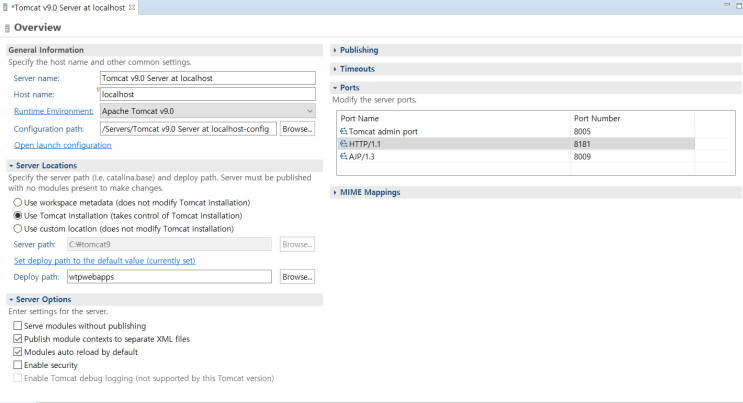The width and height of the screenshot is (743, 403).
Task: Tick the Enable security checkbox
Action: 18,365
